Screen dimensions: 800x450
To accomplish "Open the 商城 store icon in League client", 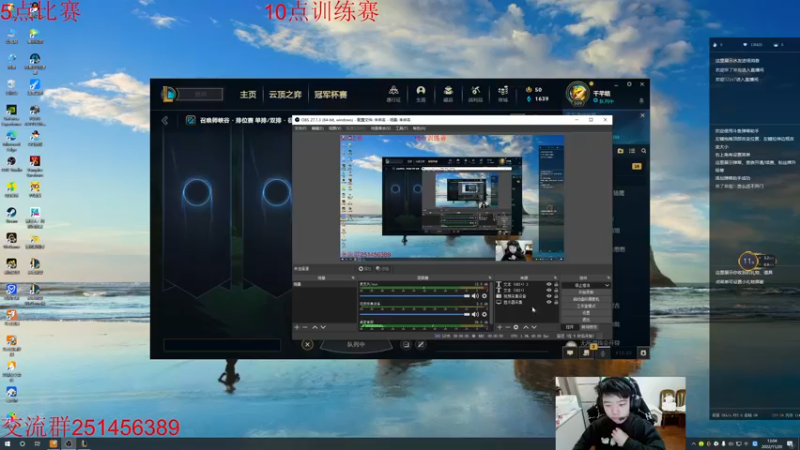I will [503, 94].
